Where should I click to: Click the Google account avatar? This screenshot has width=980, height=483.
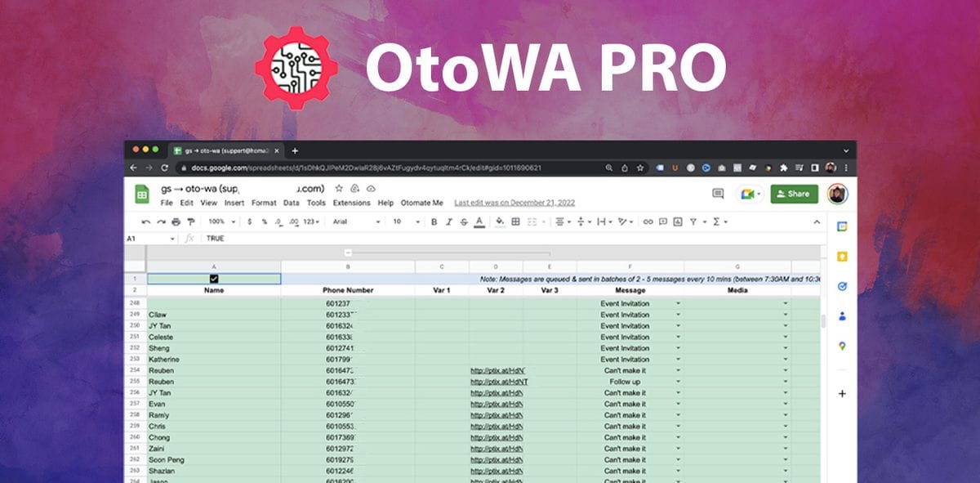click(837, 194)
